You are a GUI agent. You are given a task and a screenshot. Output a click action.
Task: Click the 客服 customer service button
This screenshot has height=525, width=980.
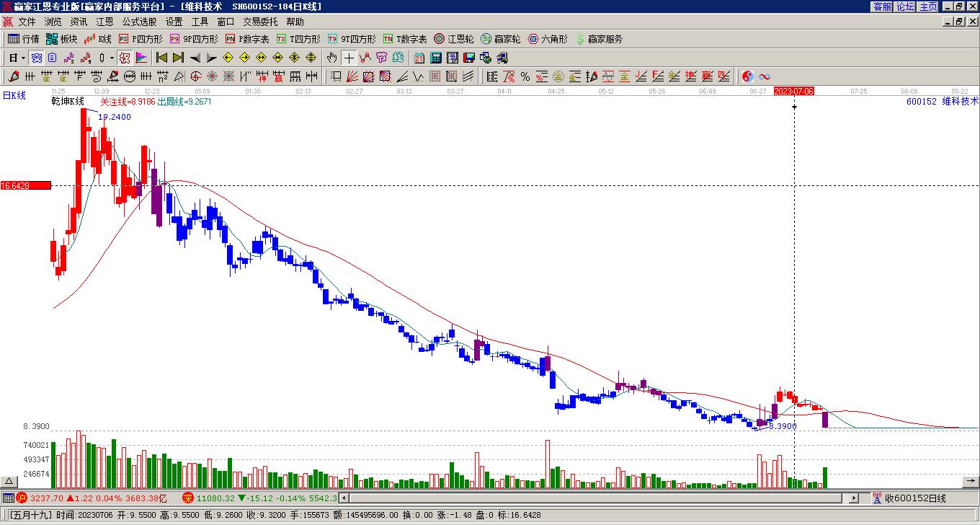[x=882, y=6]
